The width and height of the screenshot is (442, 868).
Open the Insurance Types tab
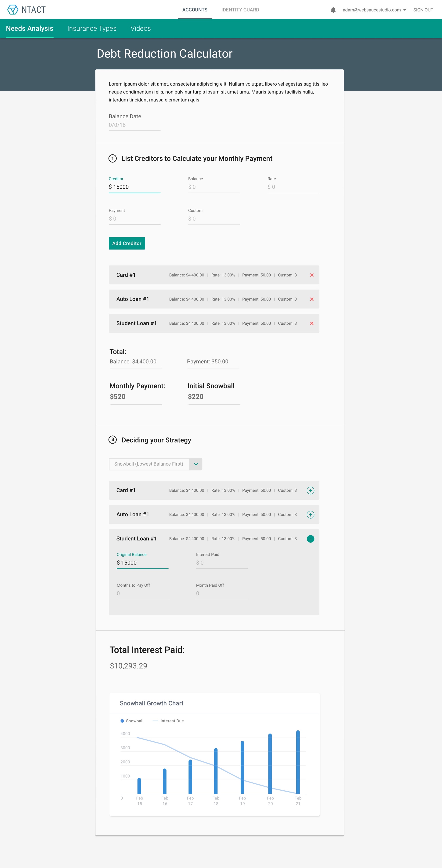[92, 28]
